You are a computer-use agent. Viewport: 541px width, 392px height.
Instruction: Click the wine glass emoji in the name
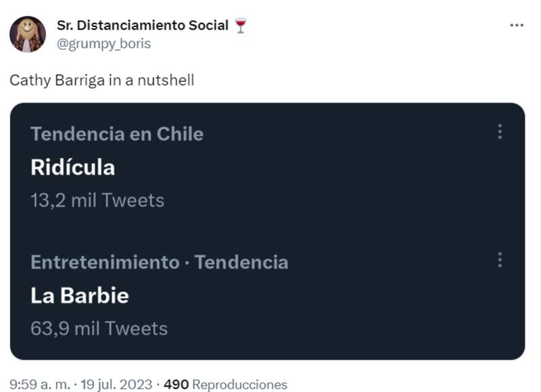point(240,26)
